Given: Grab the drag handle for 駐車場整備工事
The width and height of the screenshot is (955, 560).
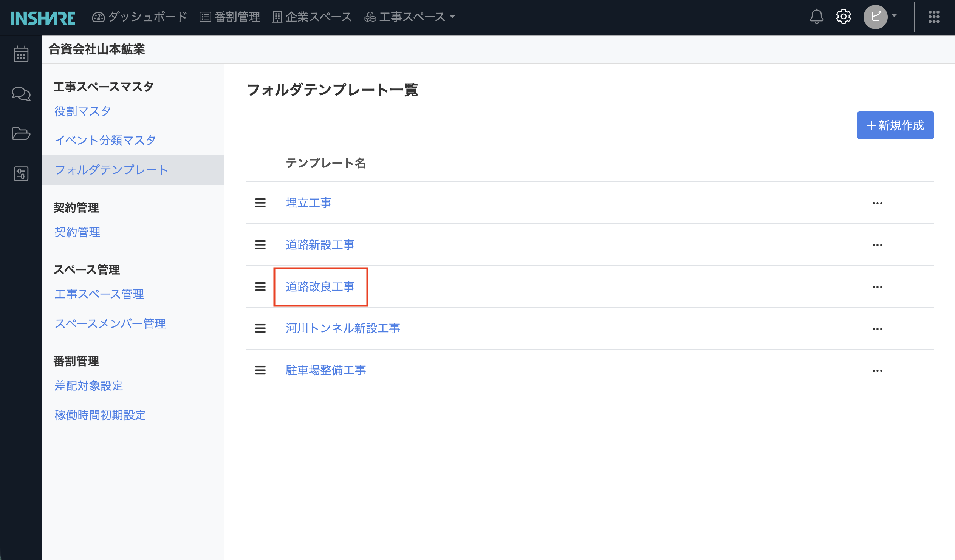Looking at the screenshot, I should coord(260,370).
